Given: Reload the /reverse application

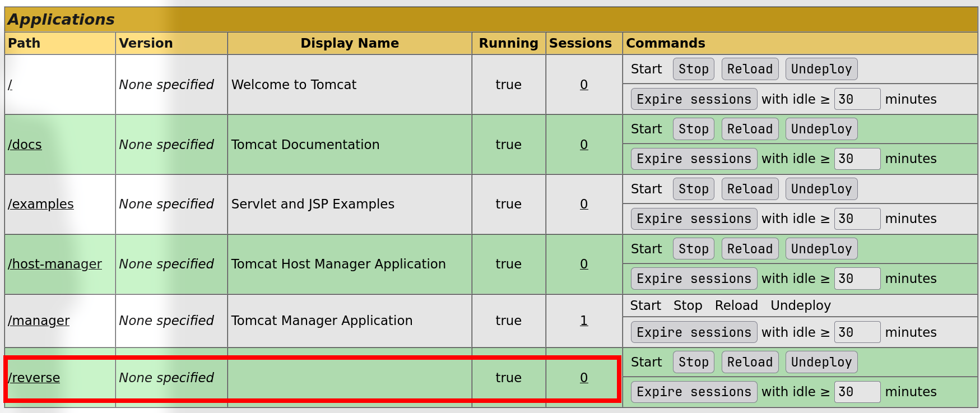Looking at the screenshot, I should pyautogui.click(x=750, y=362).
